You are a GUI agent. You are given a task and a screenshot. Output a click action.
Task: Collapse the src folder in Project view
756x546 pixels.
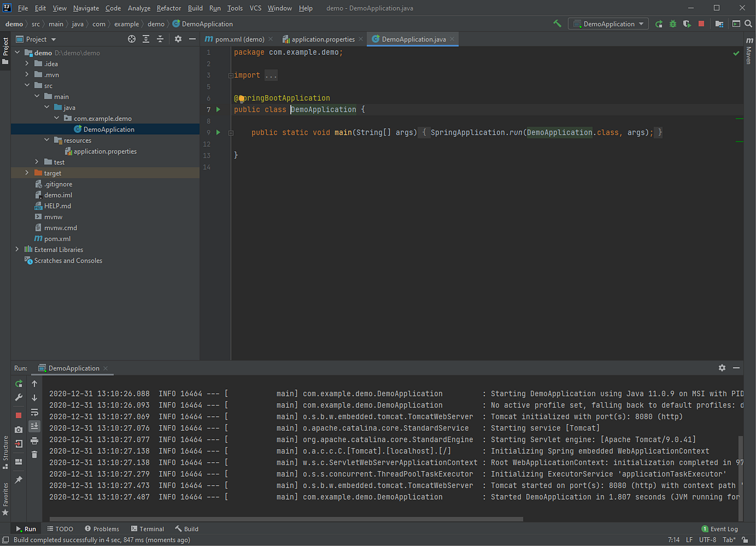(26, 85)
